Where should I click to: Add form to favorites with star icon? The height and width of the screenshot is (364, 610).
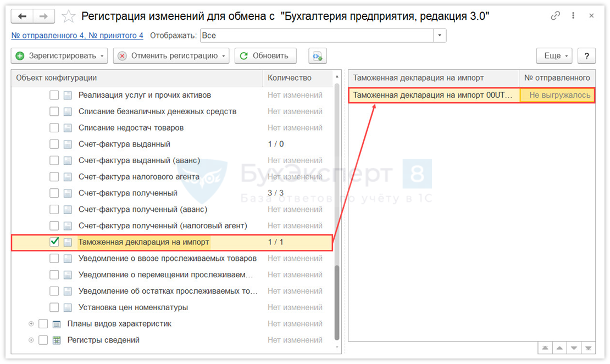click(69, 16)
